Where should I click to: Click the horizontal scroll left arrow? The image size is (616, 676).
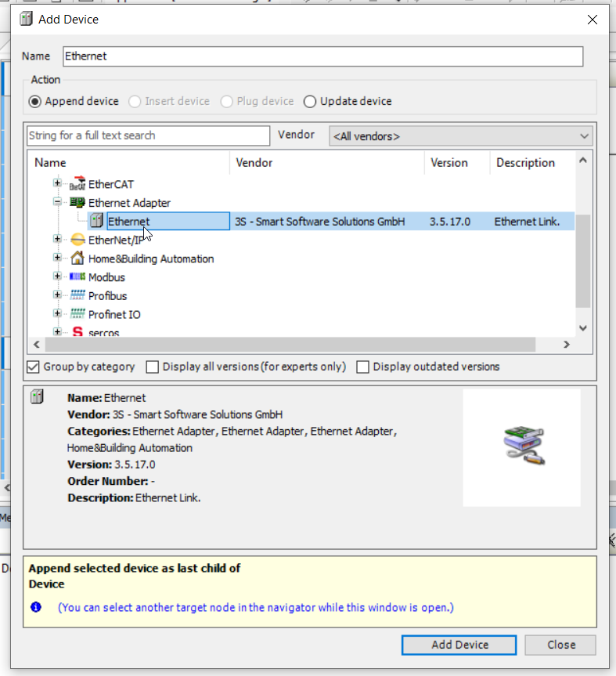(37, 345)
